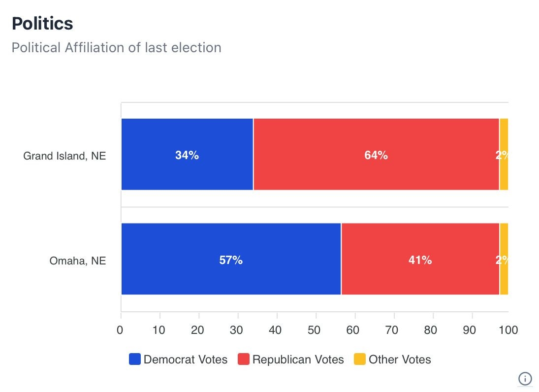Click the 100 tick label on x-axis
Image resolution: width=539 pixels, height=392 pixels.
(x=507, y=330)
